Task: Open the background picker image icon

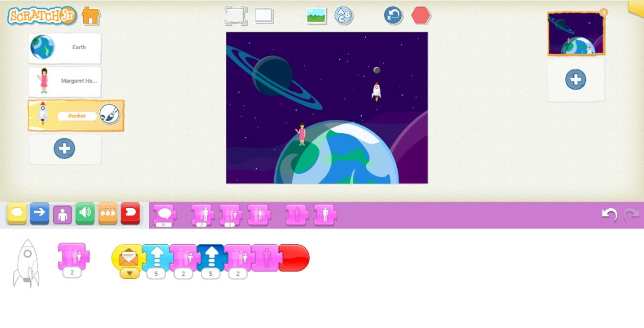Action: coord(316,16)
